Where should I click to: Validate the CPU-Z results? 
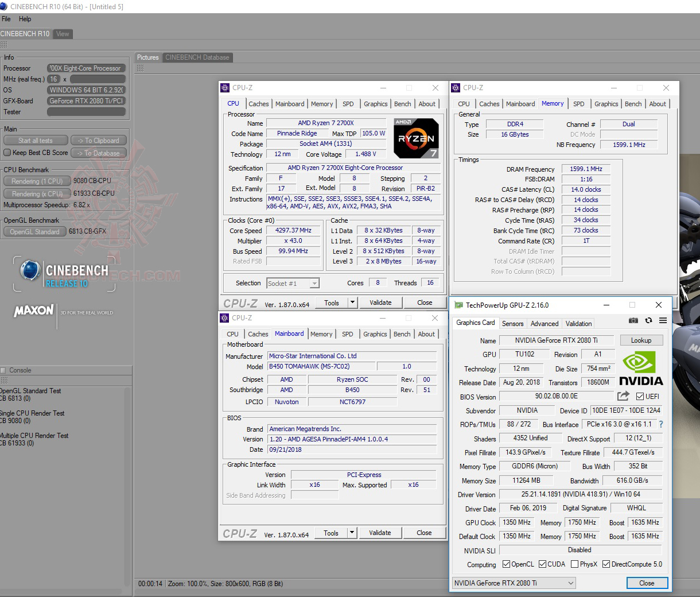[x=380, y=303]
